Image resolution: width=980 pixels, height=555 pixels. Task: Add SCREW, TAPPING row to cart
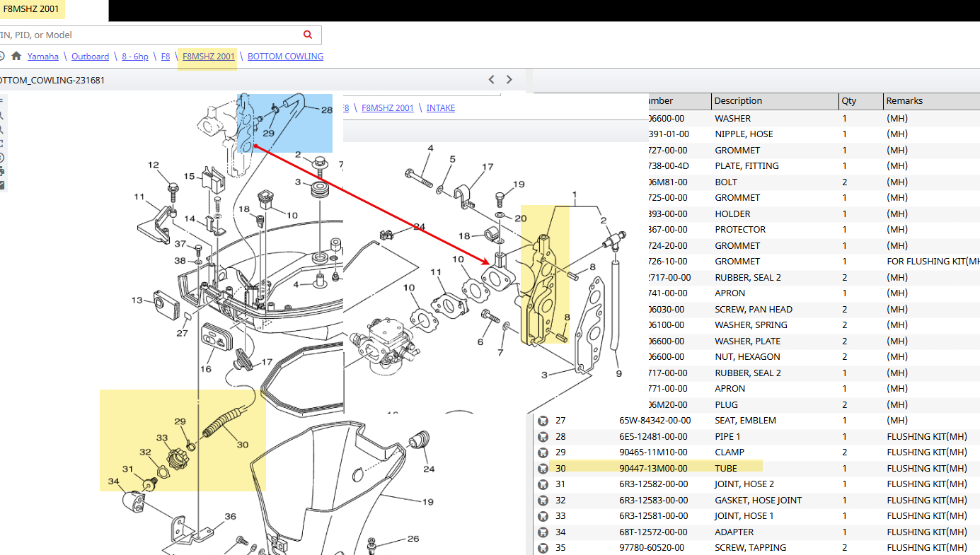point(543,547)
